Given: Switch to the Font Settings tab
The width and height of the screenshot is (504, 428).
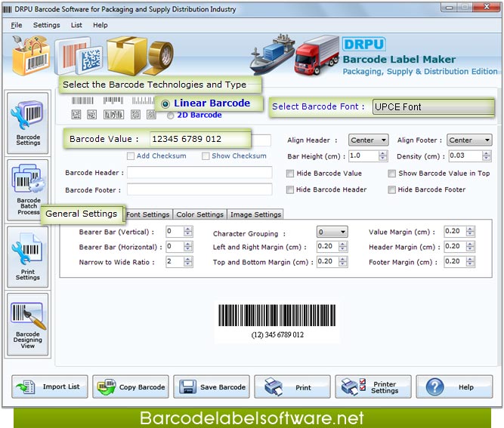Looking at the screenshot, I should tap(148, 214).
